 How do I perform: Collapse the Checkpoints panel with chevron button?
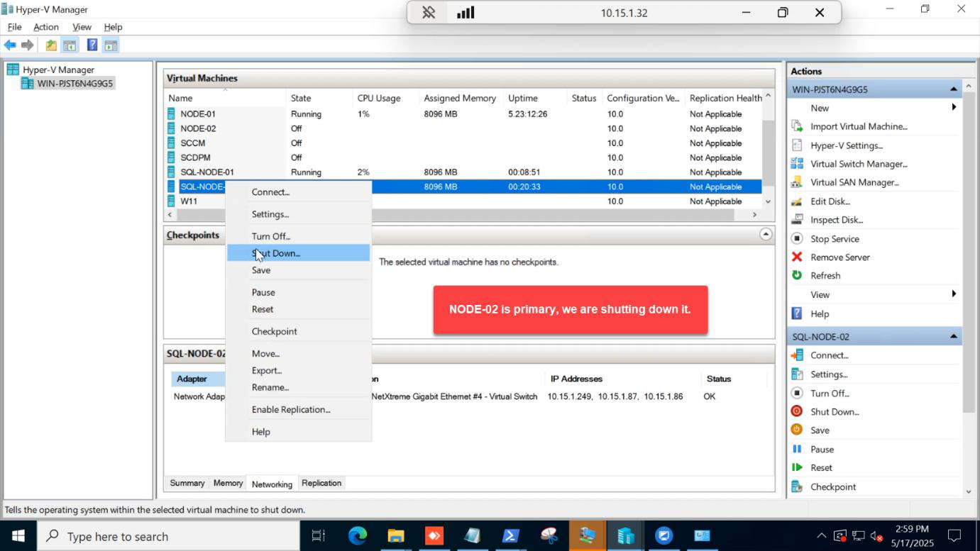click(x=765, y=234)
